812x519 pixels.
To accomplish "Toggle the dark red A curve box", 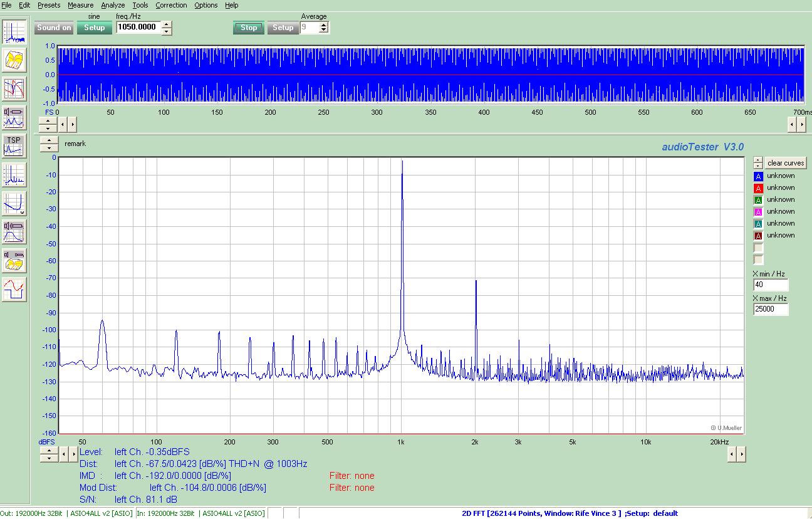I will point(758,236).
